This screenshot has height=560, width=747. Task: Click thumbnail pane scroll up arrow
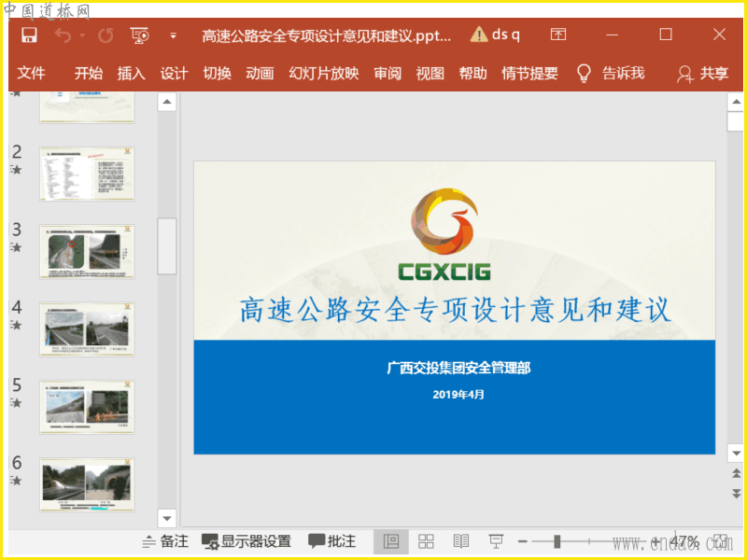(167, 102)
